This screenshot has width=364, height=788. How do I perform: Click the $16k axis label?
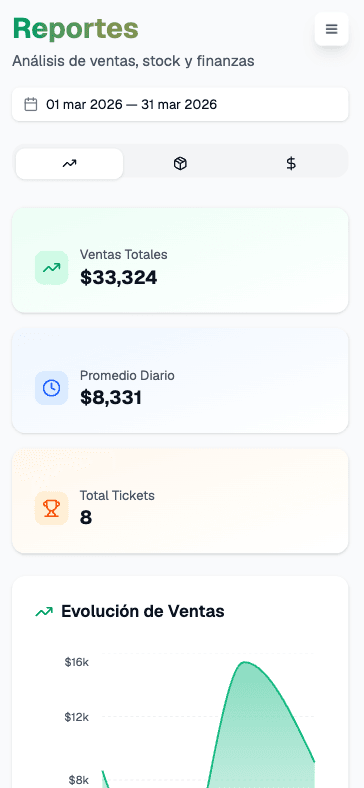point(77,662)
